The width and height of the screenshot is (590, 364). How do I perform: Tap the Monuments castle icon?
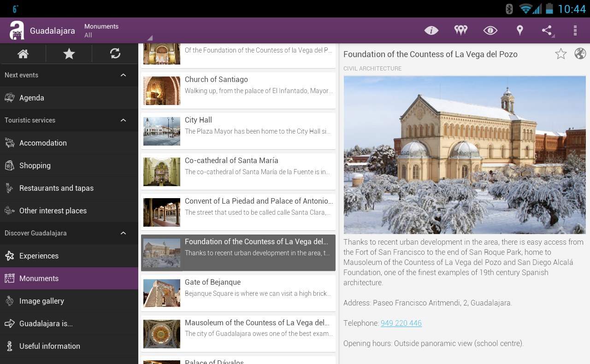click(10, 278)
